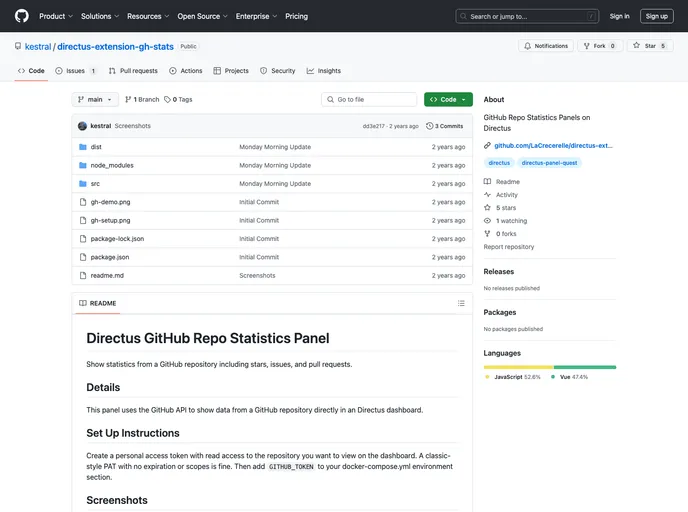The width and height of the screenshot is (688, 512).
Task: Open Monday Morning Update commit for dist
Action: [x=275, y=147]
